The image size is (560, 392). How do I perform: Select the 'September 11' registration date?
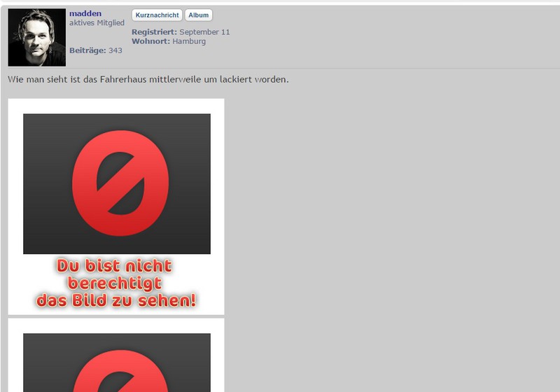tap(204, 32)
